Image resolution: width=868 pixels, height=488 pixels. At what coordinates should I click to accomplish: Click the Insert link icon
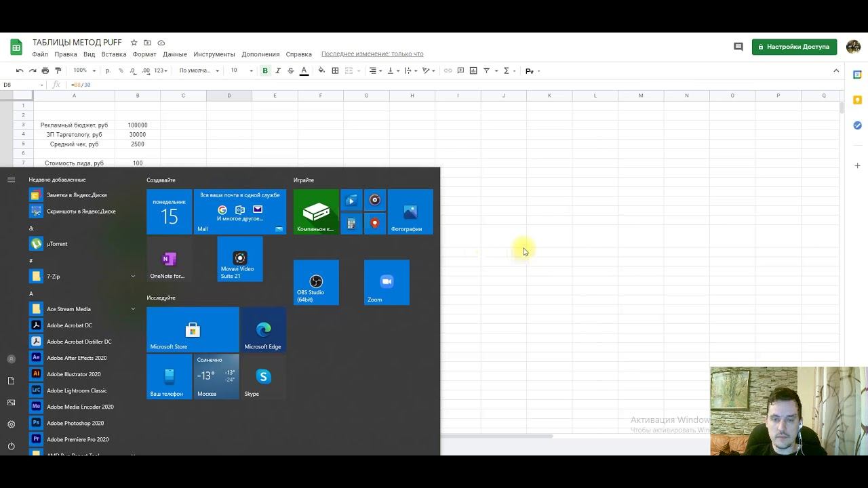448,70
